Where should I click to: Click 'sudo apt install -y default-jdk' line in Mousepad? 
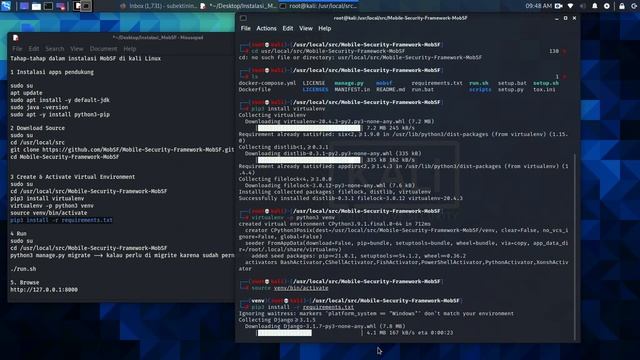60,100
